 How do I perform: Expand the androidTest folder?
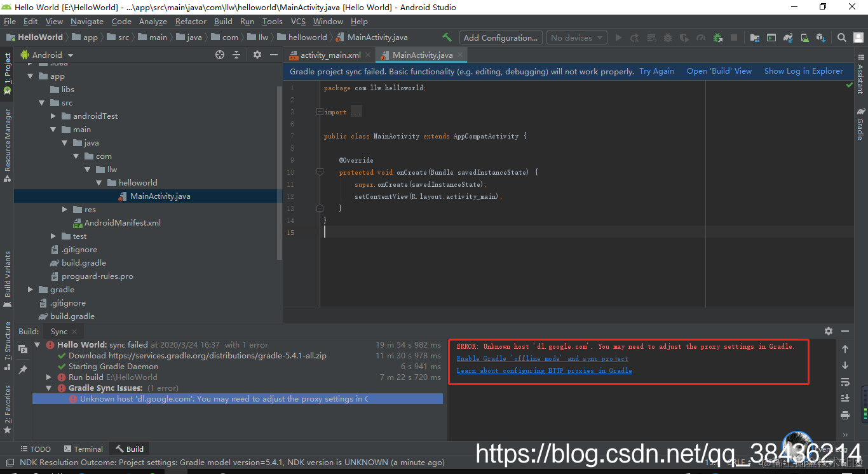coord(53,116)
